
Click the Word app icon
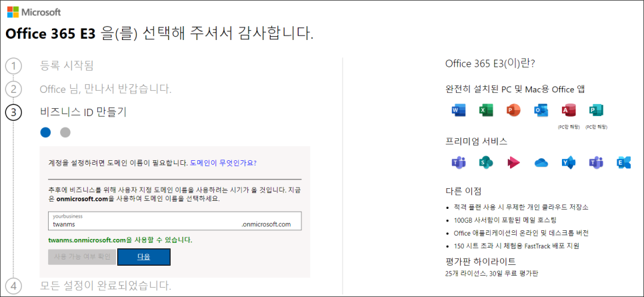(459, 110)
